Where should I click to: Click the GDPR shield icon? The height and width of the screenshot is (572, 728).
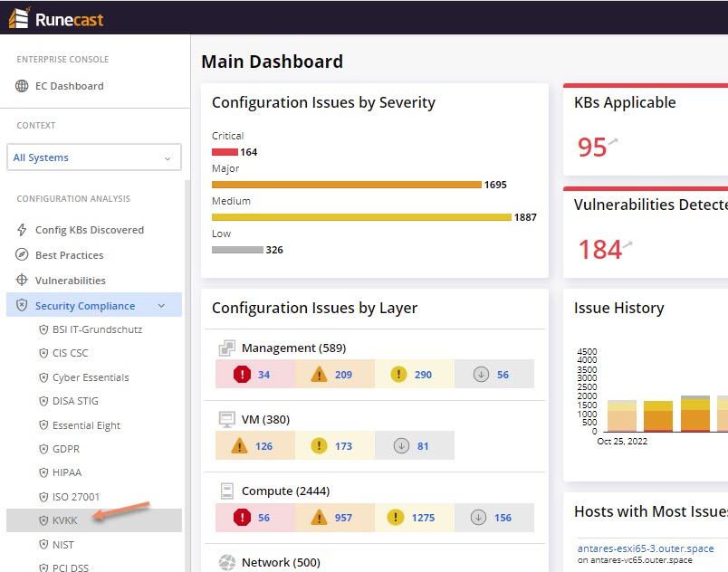(x=43, y=449)
